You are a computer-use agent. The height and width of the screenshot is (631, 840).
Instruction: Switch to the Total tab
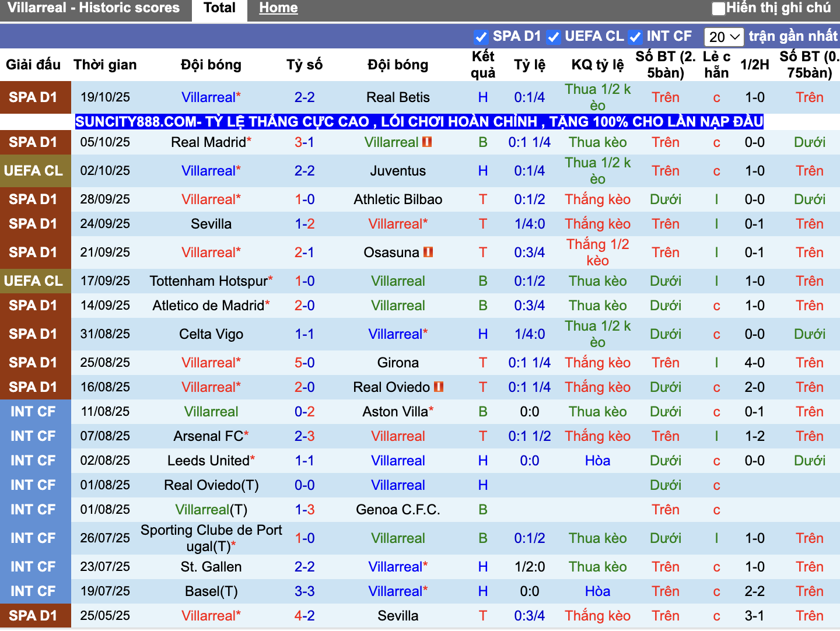click(219, 8)
